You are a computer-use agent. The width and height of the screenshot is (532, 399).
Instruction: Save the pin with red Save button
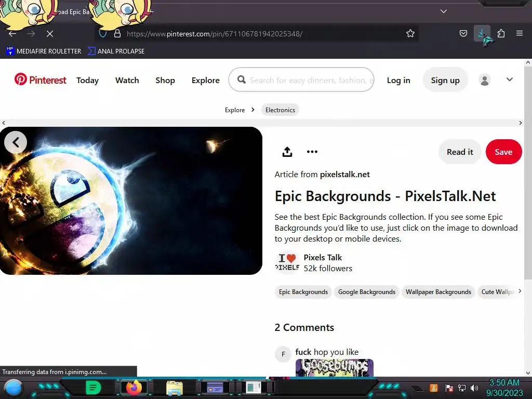pyautogui.click(x=503, y=152)
